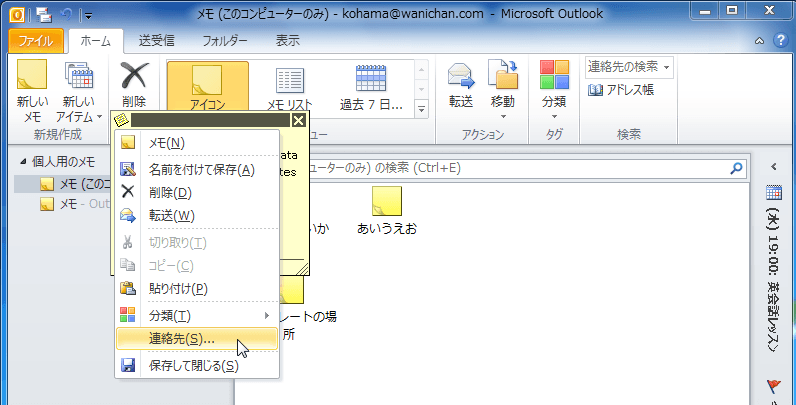Expand the To-Do Bar chevron
796x405 pixels.
[774, 166]
